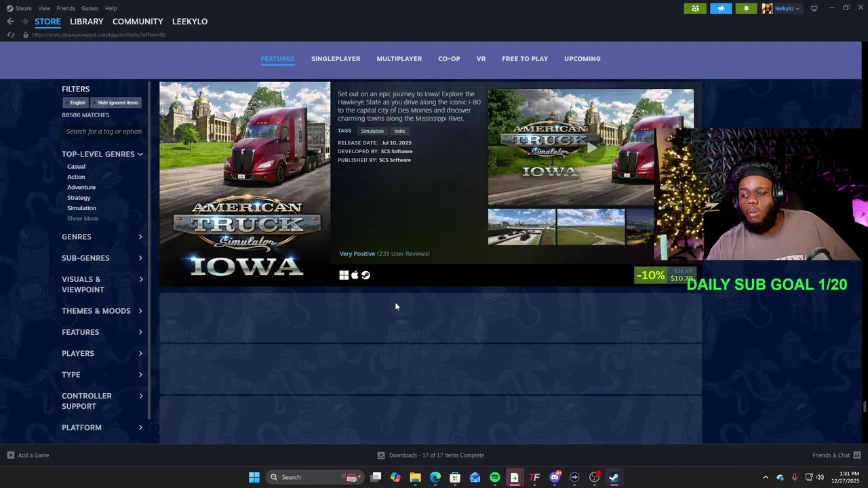
Task: Click the Apple macOS platform icon
Action: 355,275
